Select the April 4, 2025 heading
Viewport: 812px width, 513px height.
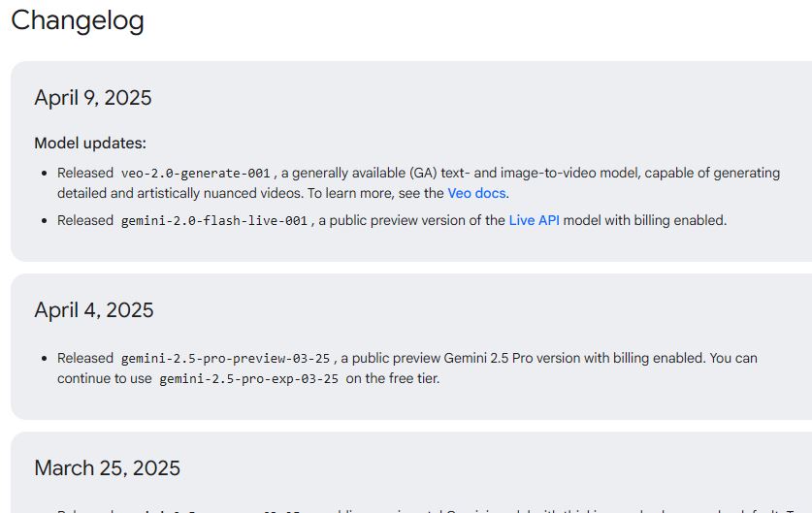click(94, 310)
